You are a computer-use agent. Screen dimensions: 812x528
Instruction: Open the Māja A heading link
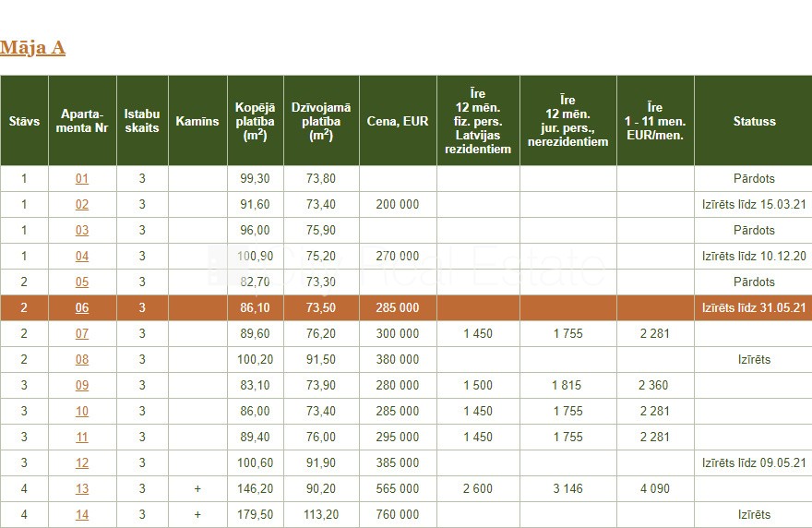point(32,47)
